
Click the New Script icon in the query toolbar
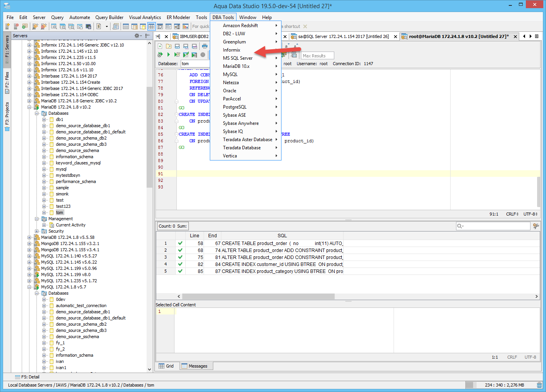click(x=160, y=46)
